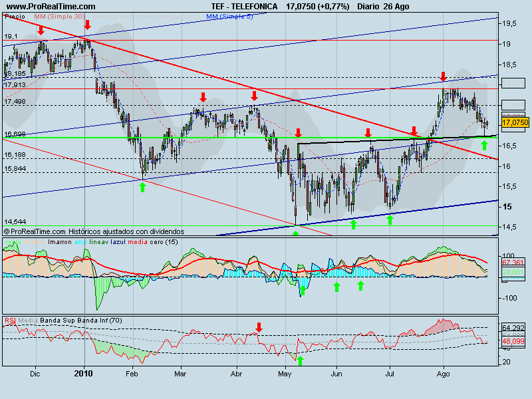Click the Jul month label on time axis
Image resolution: width=532 pixels, height=399 pixels.
point(390,374)
